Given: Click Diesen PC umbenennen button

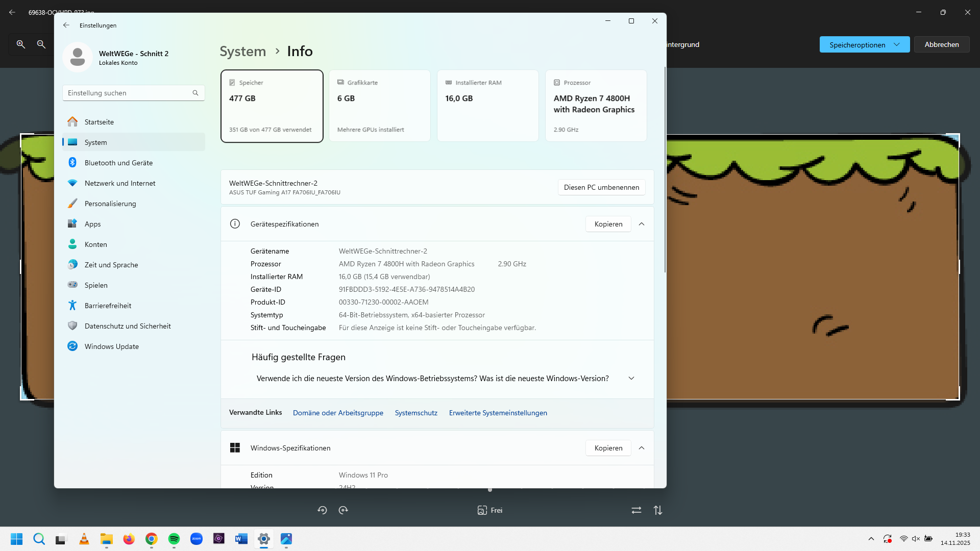Looking at the screenshot, I should pos(601,187).
